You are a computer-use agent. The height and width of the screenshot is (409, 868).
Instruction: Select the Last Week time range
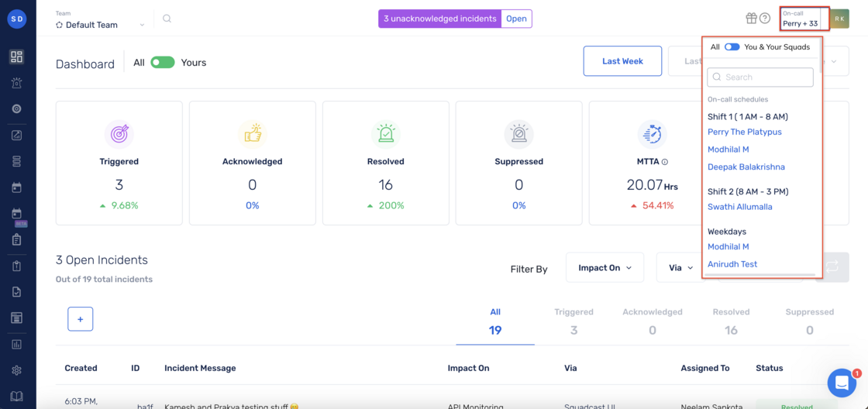(x=623, y=61)
